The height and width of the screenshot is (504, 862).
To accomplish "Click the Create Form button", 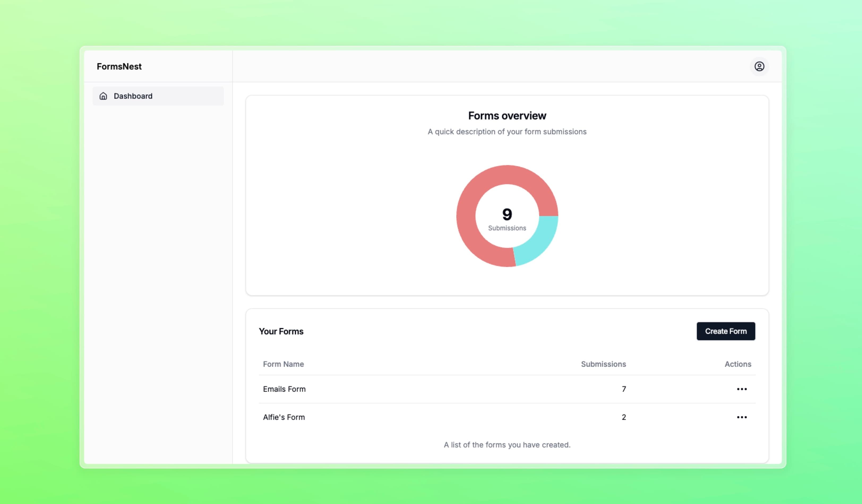I will point(726,331).
